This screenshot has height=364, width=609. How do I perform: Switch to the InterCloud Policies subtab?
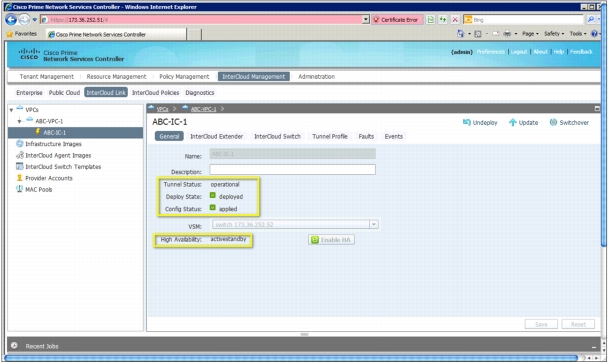(155, 92)
